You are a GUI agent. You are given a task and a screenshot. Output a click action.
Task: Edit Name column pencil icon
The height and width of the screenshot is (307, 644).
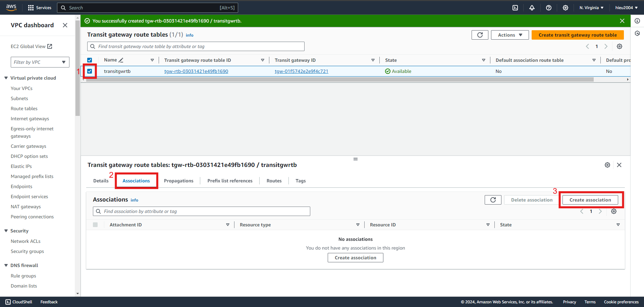[x=121, y=60]
